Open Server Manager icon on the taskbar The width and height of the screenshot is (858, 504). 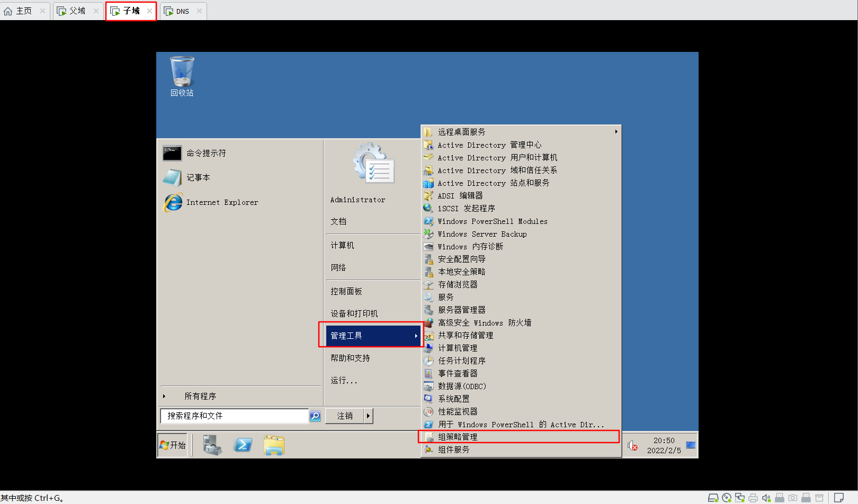point(212,445)
